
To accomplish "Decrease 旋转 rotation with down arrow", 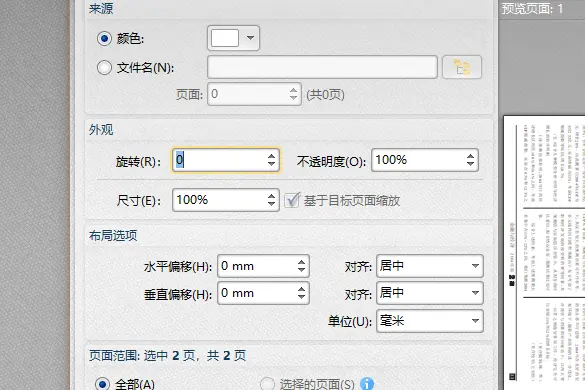I will click(x=272, y=164).
